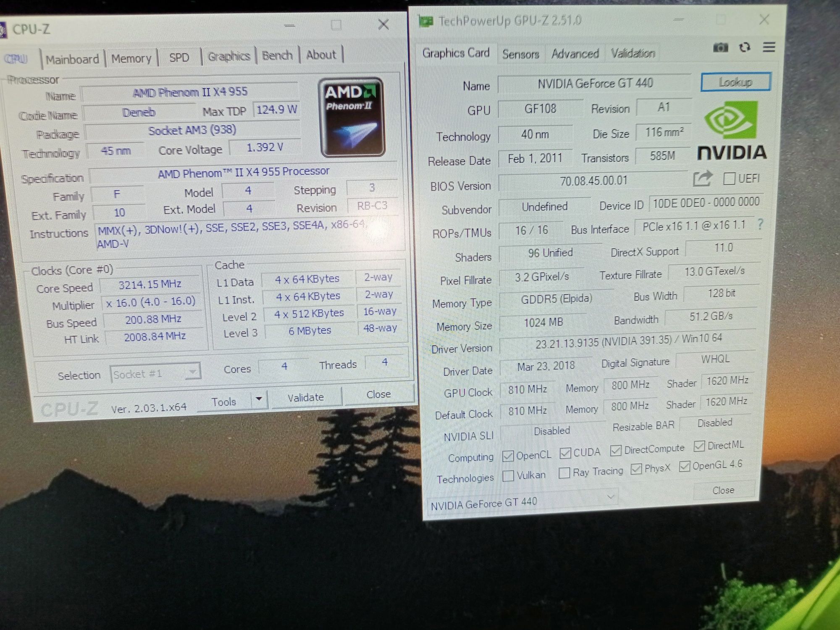This screenshot has height=630, width=840.
Task: Take a GPU-Z screenshot with camera icon
Action: point(720,47)
